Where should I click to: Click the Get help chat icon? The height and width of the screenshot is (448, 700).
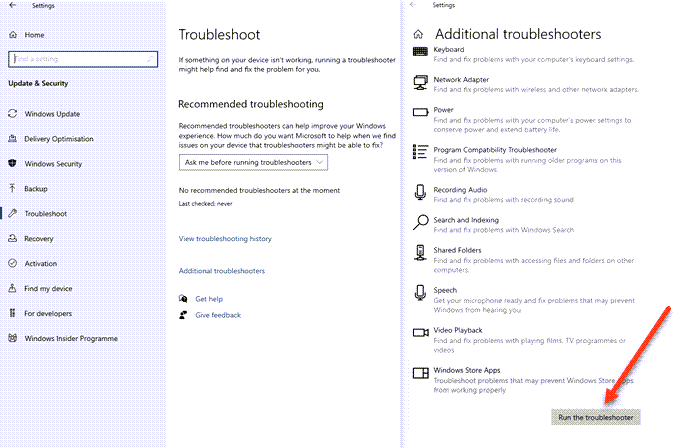point(183,299)
